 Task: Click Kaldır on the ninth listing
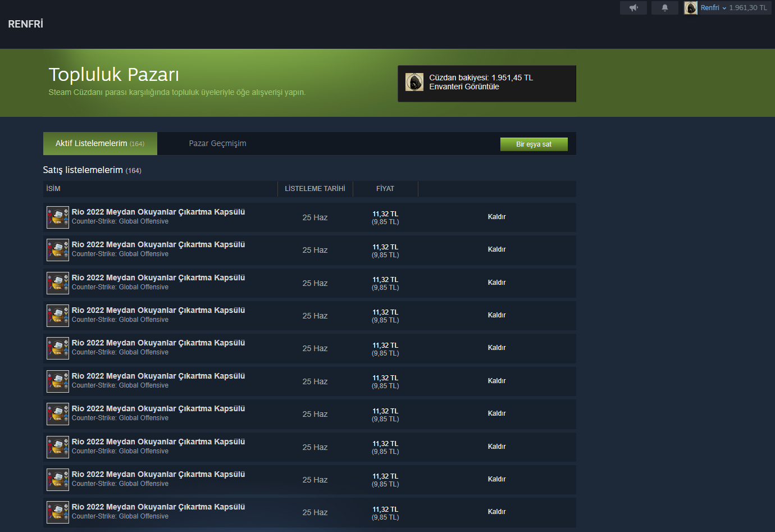(497, 479)
